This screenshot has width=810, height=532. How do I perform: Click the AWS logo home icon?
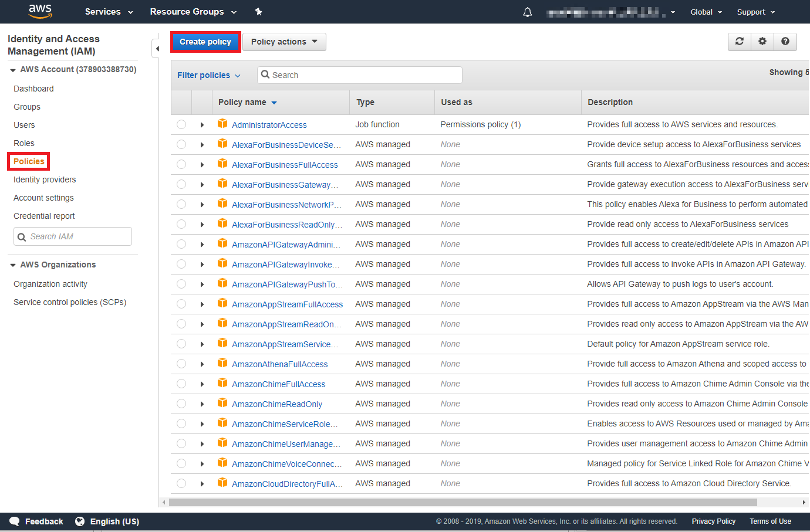[x=40, y=11]
